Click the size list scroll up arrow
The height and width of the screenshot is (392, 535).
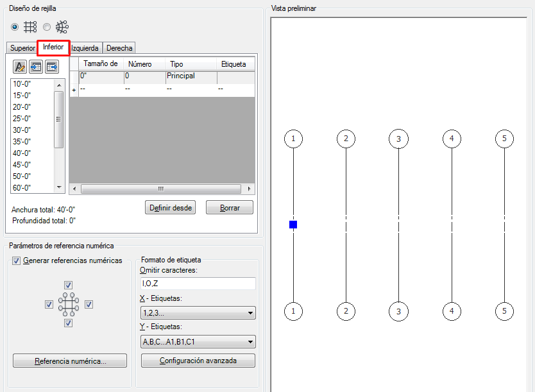coord(59,85)
